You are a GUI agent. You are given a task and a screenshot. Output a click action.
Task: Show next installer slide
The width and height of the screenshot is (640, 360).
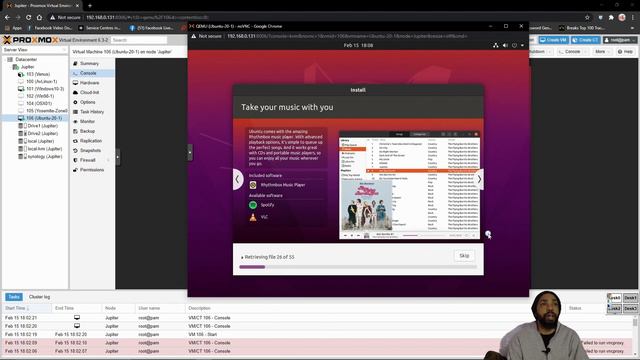(479, 179)
